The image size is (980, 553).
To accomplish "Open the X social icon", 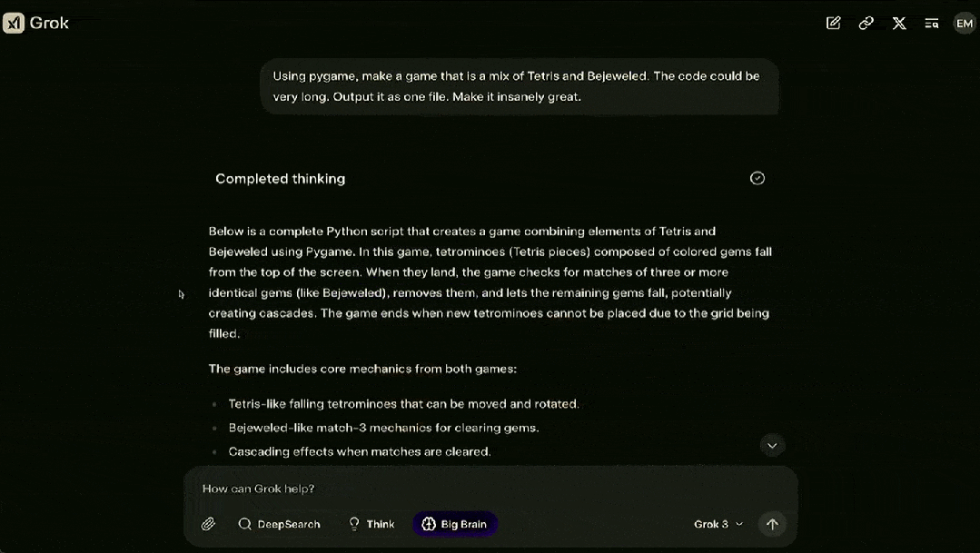I will coord(899,24).
